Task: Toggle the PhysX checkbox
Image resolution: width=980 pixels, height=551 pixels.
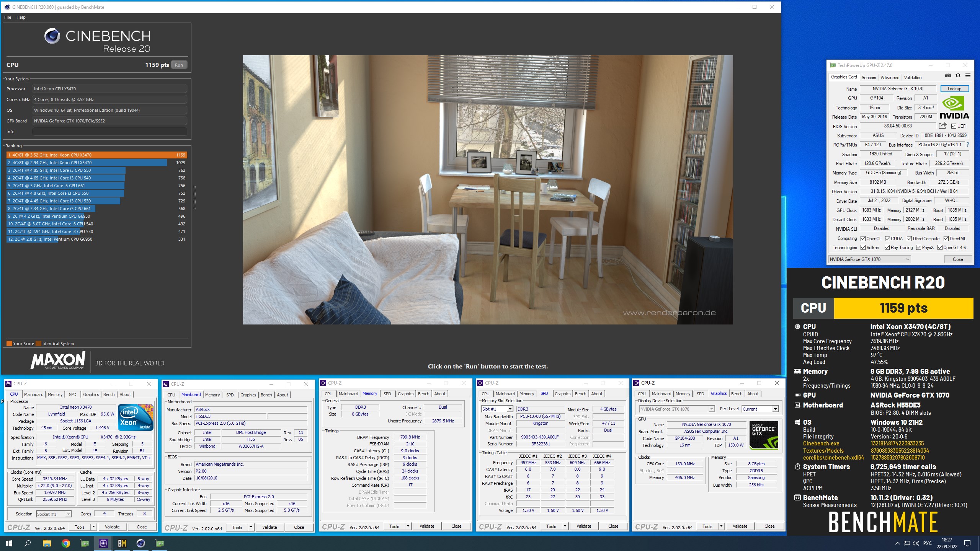Action: (918, 248)
